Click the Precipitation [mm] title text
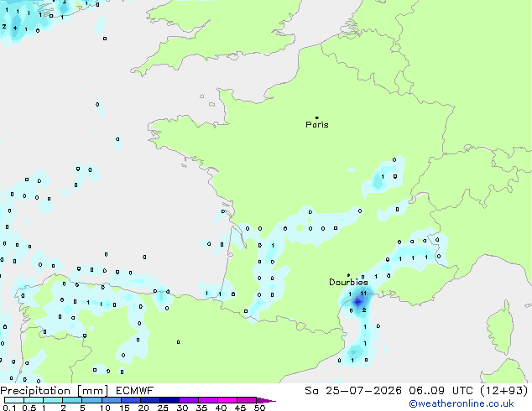 (x=55, y=391)
